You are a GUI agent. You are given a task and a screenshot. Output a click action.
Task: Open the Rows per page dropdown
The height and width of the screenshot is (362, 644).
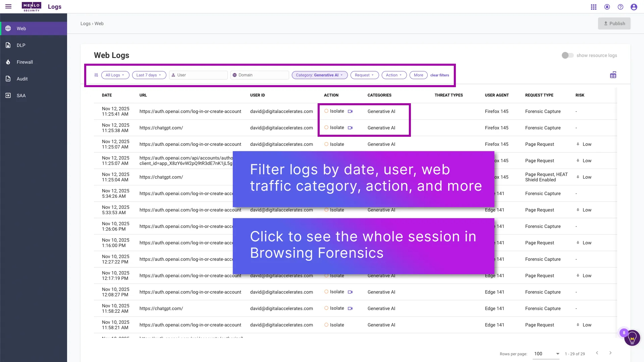point(546,354)
